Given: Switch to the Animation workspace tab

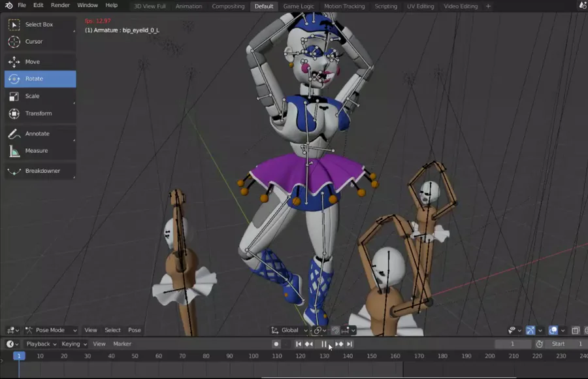Looking at the screenshot, I should (189, 7).
